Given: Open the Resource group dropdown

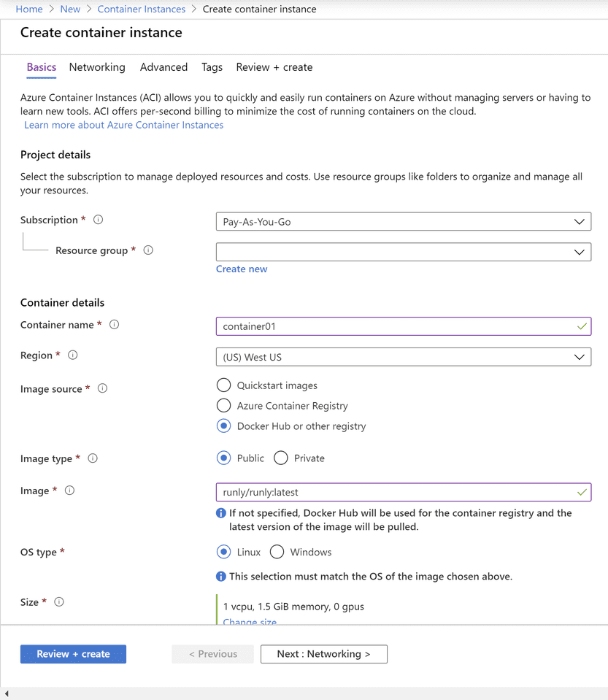Looking at the screenshot, I should [x=404, y=252].
